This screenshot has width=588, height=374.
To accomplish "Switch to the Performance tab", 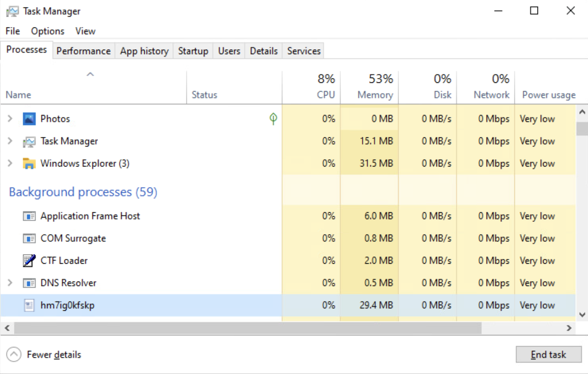I will point(84,51).
